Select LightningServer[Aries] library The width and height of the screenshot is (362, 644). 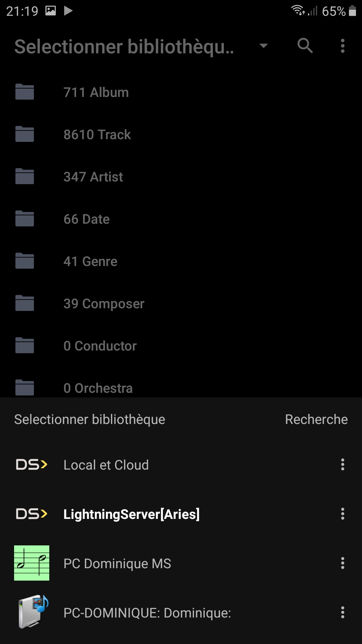tap(131, 514)
